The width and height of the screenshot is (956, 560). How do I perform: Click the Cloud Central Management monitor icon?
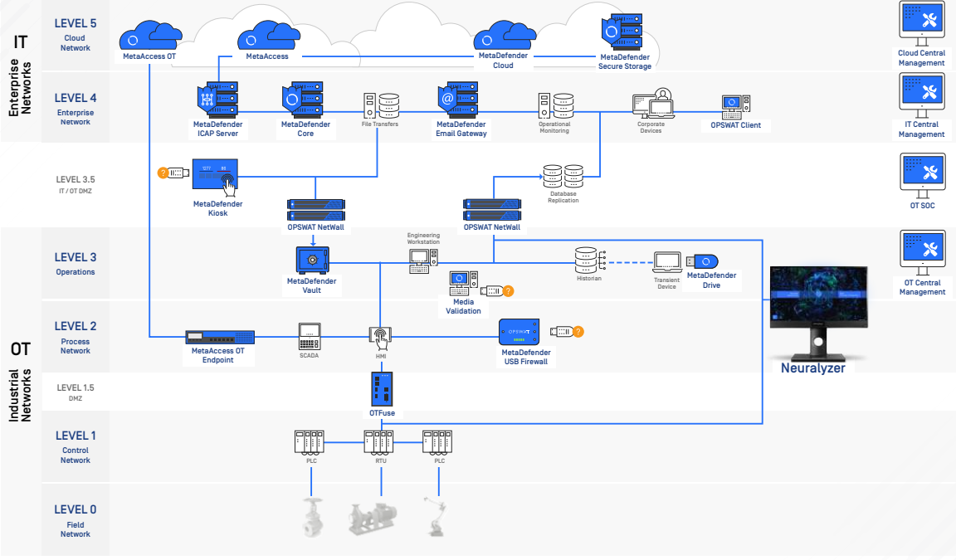[922, 23]
